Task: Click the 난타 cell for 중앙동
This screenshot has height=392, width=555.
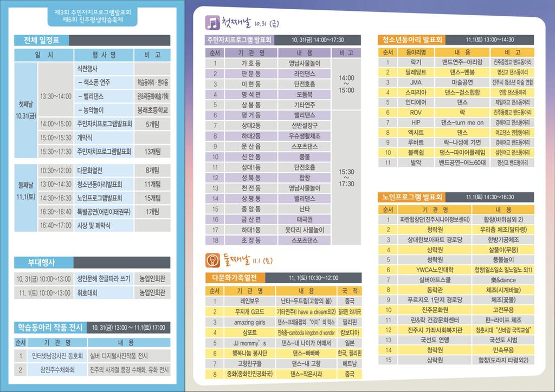Action: coord(305,209)
